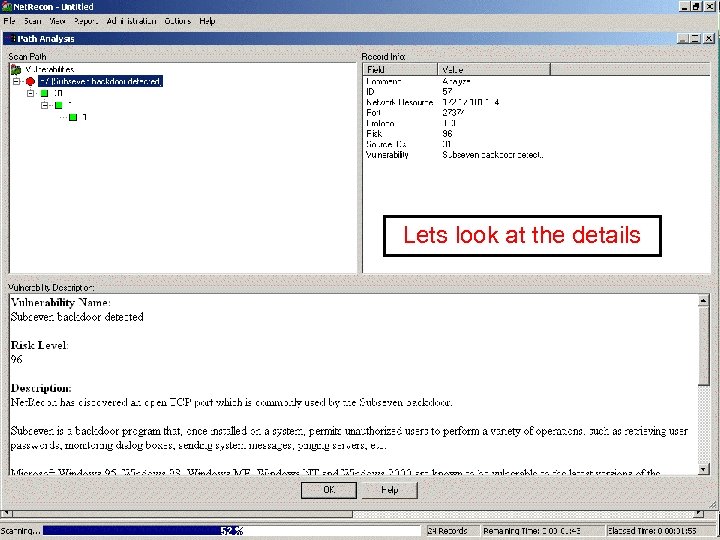
Task: Click description scrollbar down arrow
Action: coord(703,469)
